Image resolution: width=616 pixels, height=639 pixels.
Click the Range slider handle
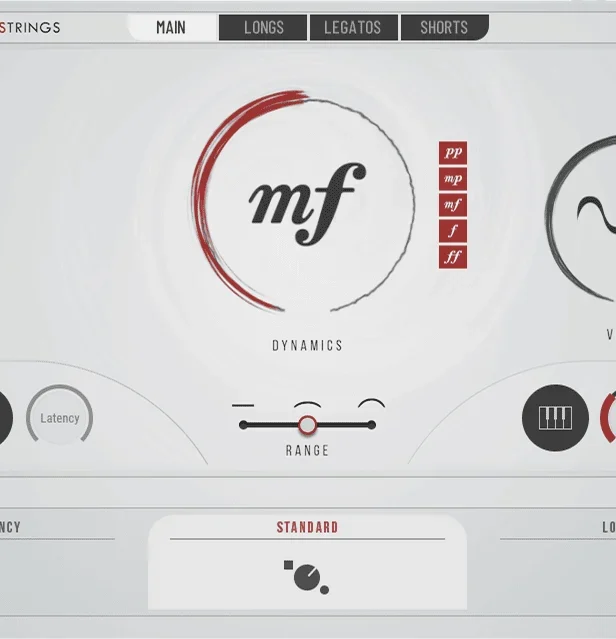pyautogui.click(x=308, y=425)
